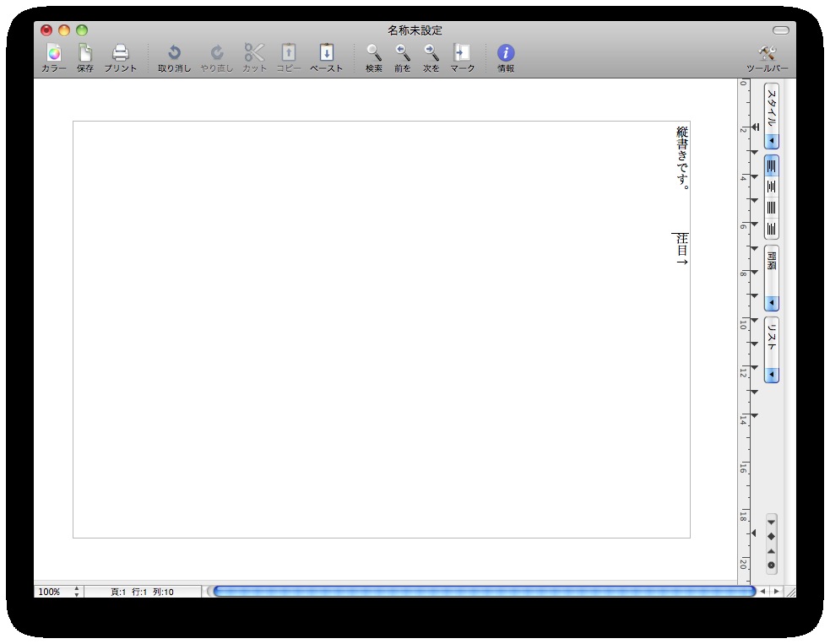Set last alignment option in ruler sidebar

click(x=771, y=229)
